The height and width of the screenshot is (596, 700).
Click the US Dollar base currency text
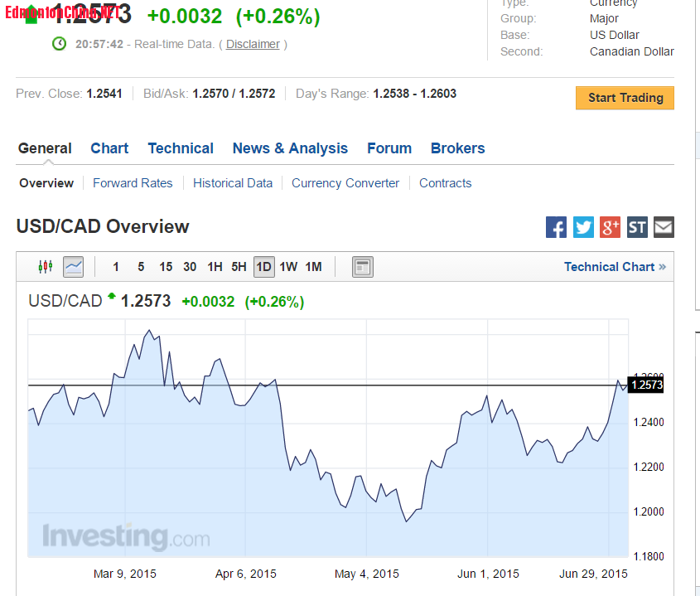click(615, 35)
